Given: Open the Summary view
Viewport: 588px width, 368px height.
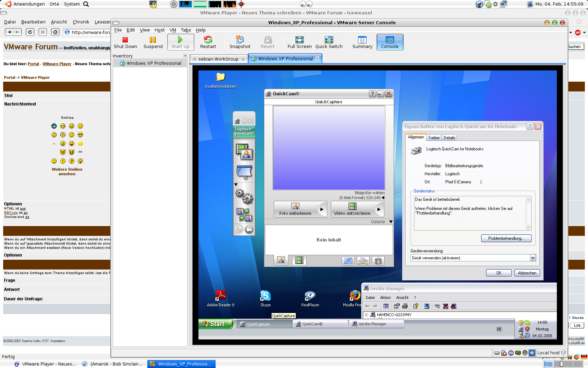Looking at the screenshot, I should click(362, 42).
